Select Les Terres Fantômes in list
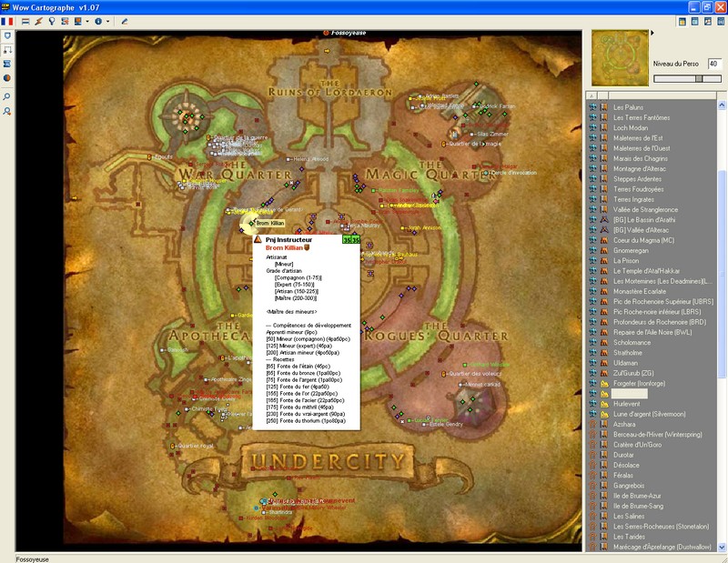Viewport: 728px width, 563px height. 642,117
